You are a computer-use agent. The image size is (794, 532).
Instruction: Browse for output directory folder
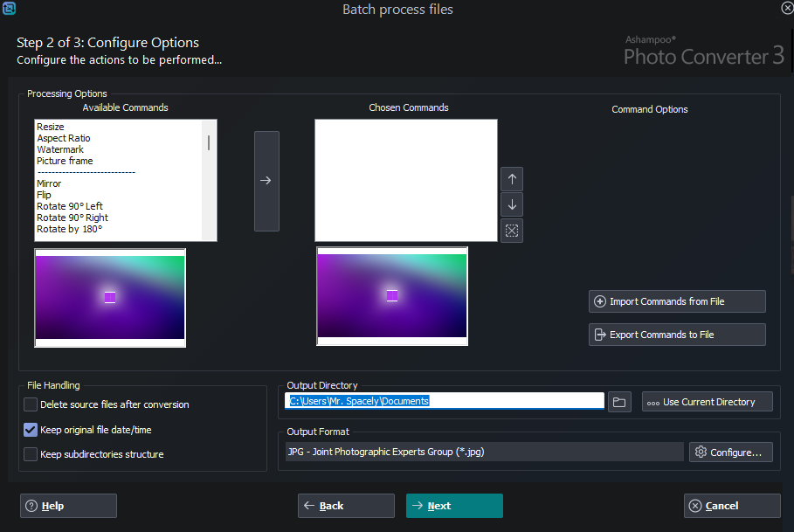(619, 403)
